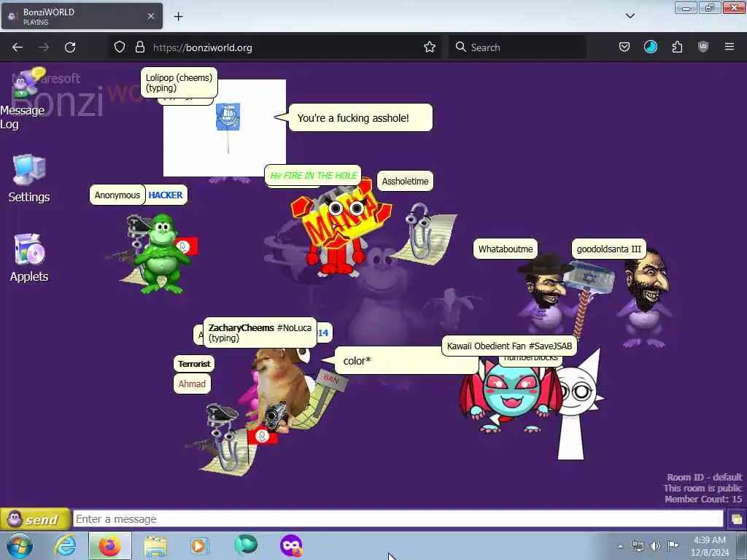The height and width of the screenshot is (560, 747).
Task: Click the goodoldsanta III name tag
Action: coord(609,249)
